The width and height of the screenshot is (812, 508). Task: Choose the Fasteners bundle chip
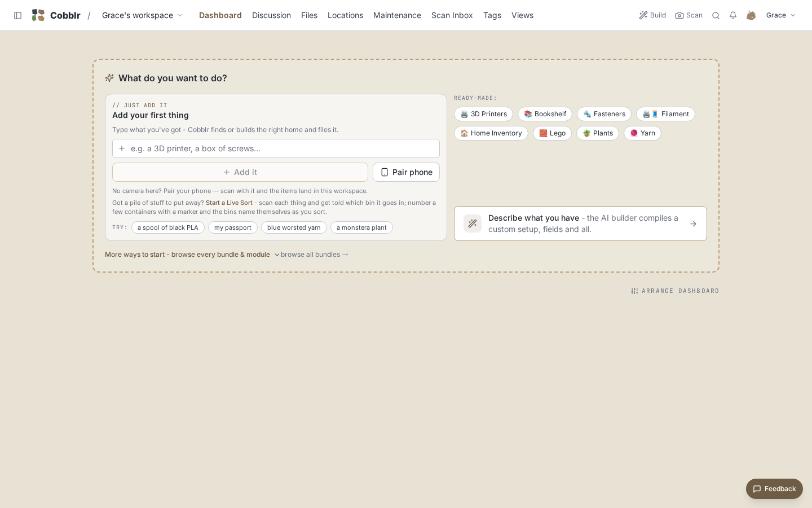tap(604, 114)
